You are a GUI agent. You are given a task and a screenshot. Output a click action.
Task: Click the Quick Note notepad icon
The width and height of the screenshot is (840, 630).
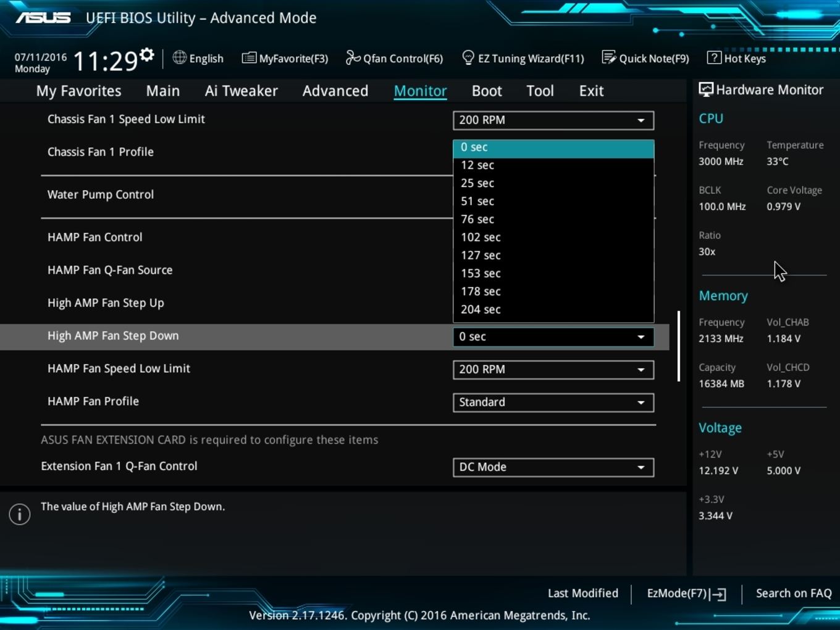click(609, 57)
